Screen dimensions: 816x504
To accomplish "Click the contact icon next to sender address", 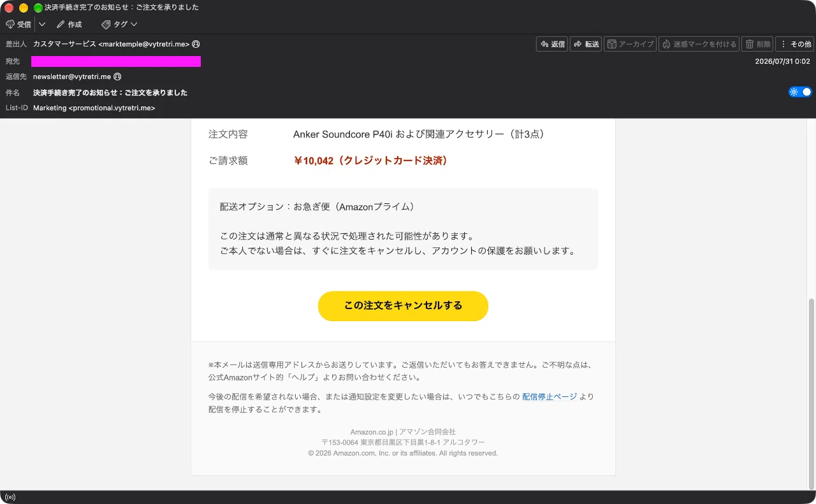I will point(196,44).
